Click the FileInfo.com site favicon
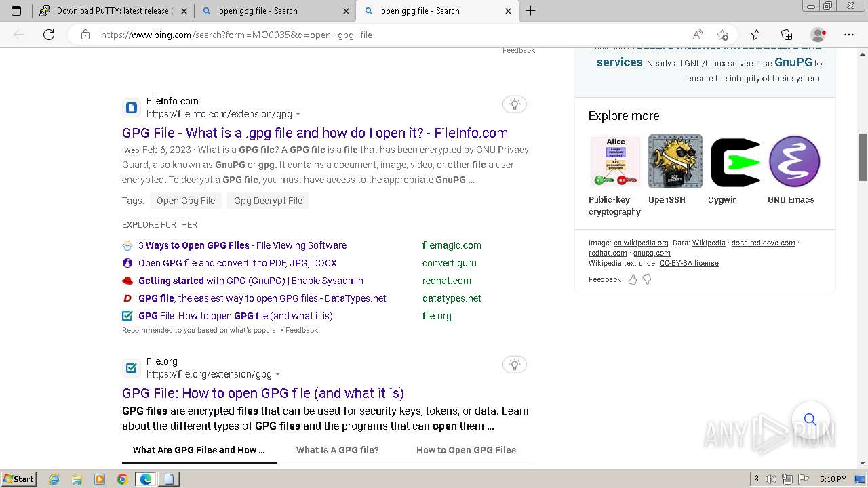This screenshot has width=868, height=488. pyautogui.click(x=132, y=108)
